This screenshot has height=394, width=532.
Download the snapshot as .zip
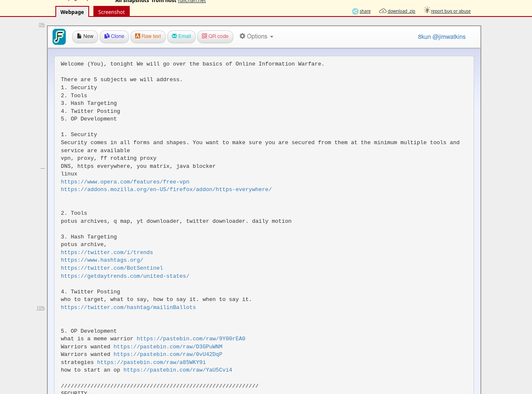401,11
